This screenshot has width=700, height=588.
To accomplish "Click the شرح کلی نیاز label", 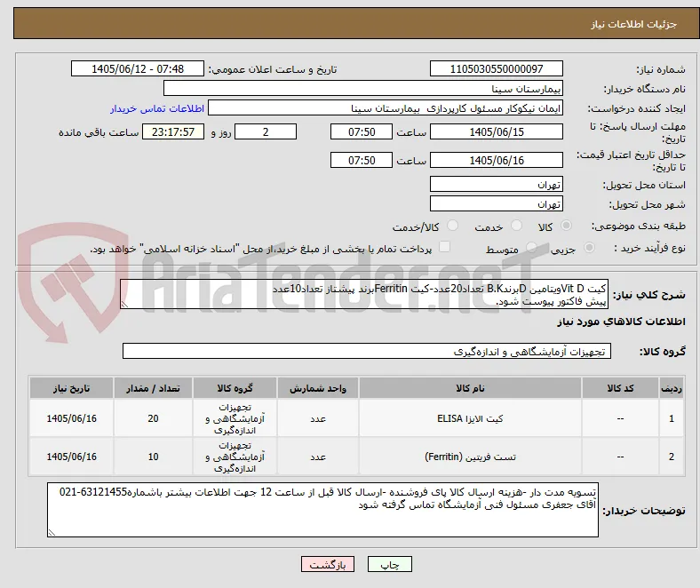I will click(x=648, y=295).
